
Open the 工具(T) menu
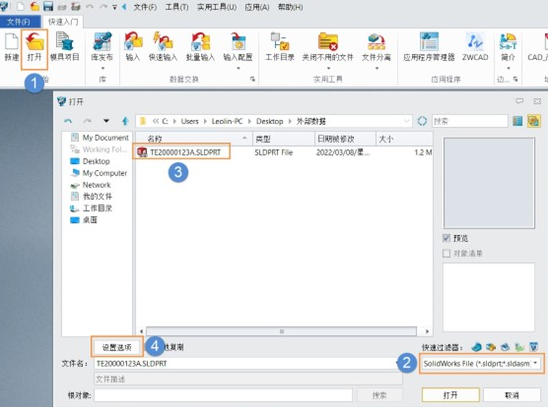[176, 7]
